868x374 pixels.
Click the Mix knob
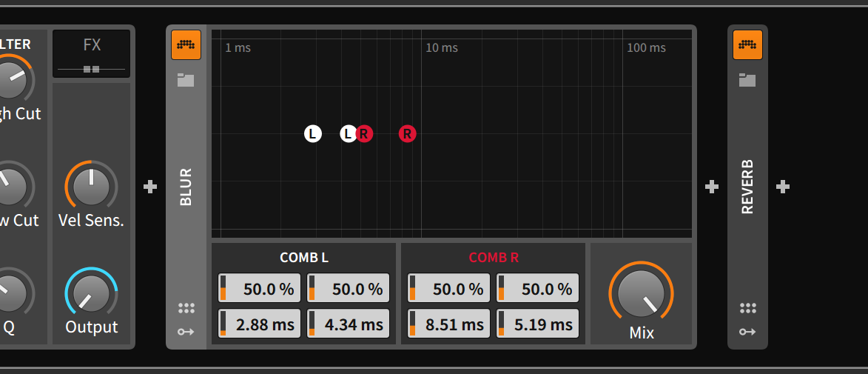pos(641,294)
